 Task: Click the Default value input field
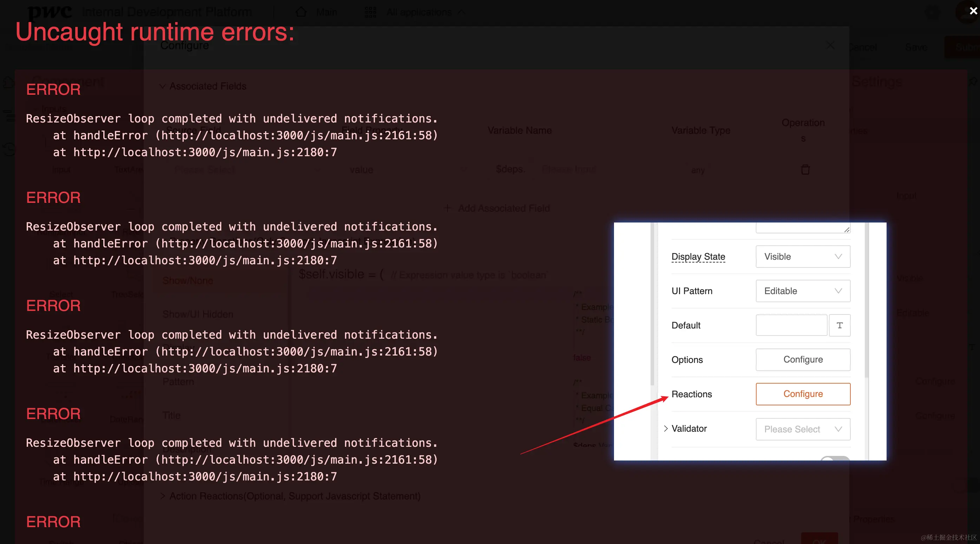(x=791, y=325)
